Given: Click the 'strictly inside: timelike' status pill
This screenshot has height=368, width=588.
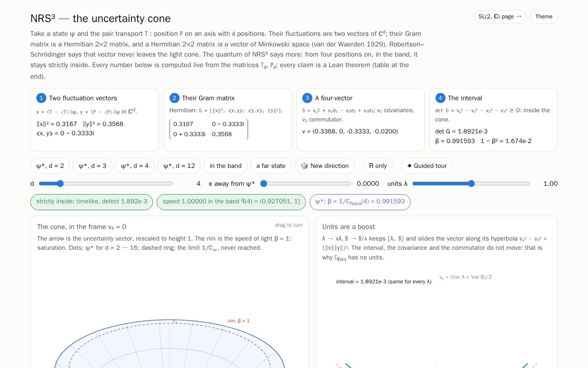Looking at the screenshot, I should pos(91,202).
